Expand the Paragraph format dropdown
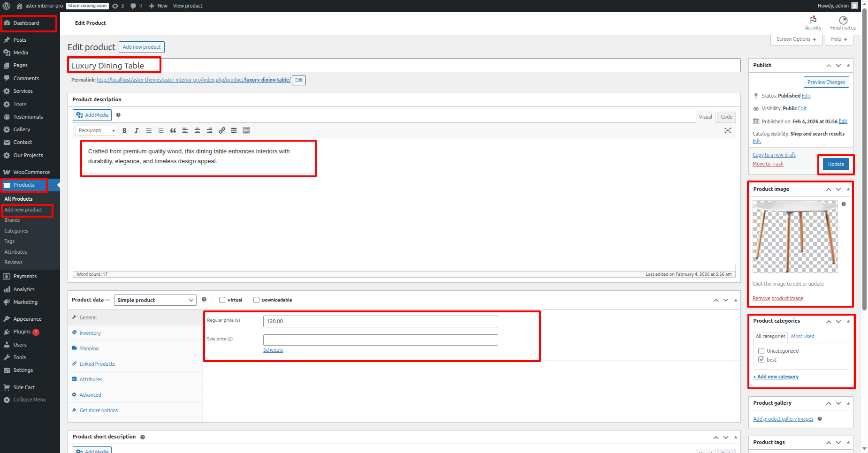 pos(96,131)
